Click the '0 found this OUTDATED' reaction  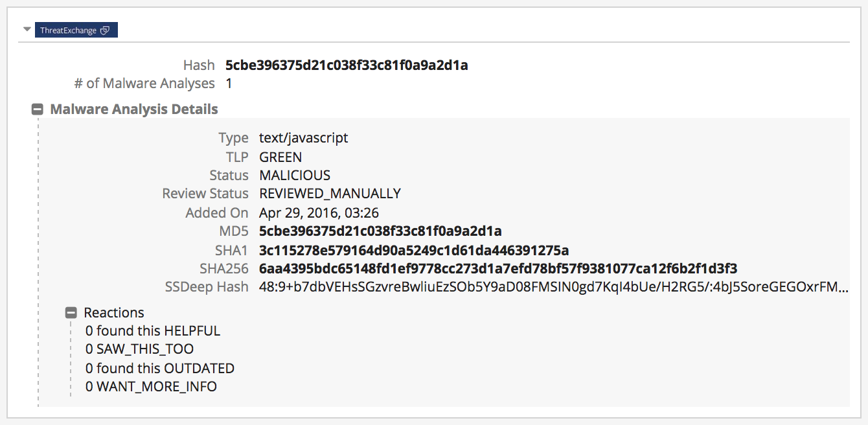tap(160, 369)
